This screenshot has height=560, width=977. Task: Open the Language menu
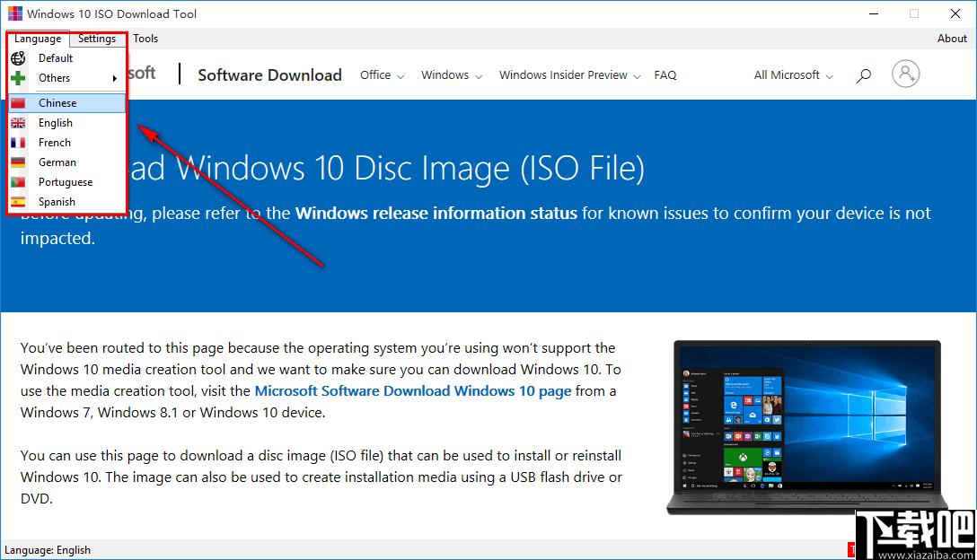(x=38, y=38)
